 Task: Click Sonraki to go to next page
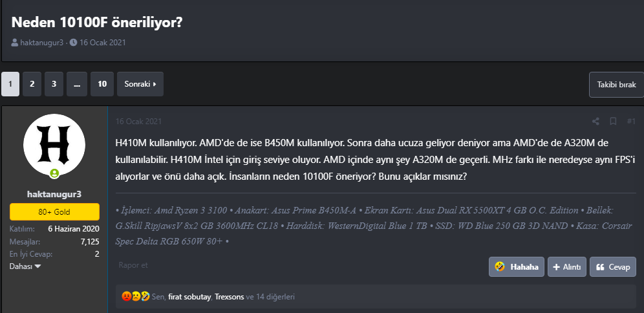140,84
